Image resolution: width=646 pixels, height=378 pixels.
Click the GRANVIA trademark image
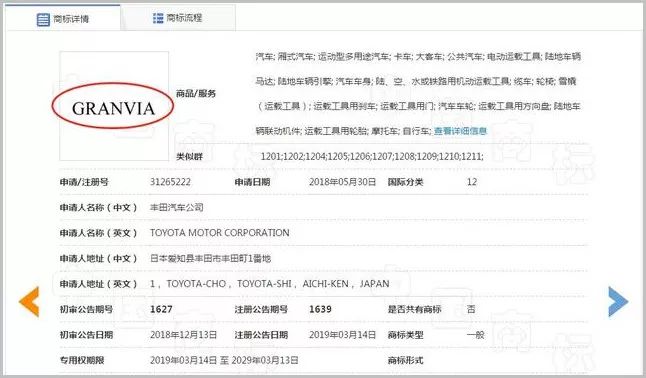pyautogui.click(x=114, y=106)
